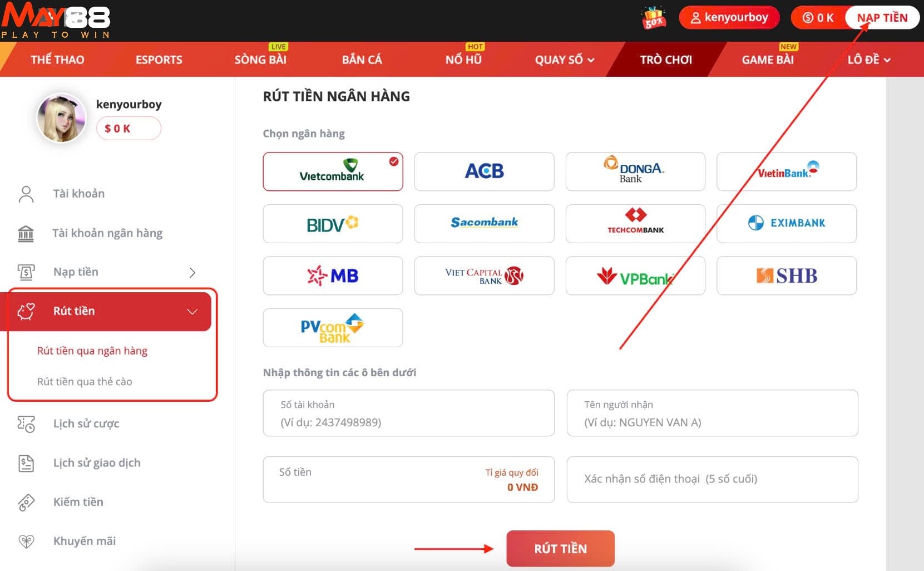Screen dimensions: 924x571
Task: Select Sacombank option
Action: [484, 224]
